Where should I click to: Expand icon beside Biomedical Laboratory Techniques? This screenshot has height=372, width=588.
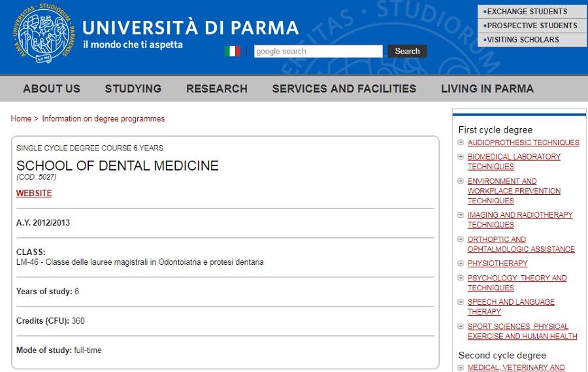461,156
